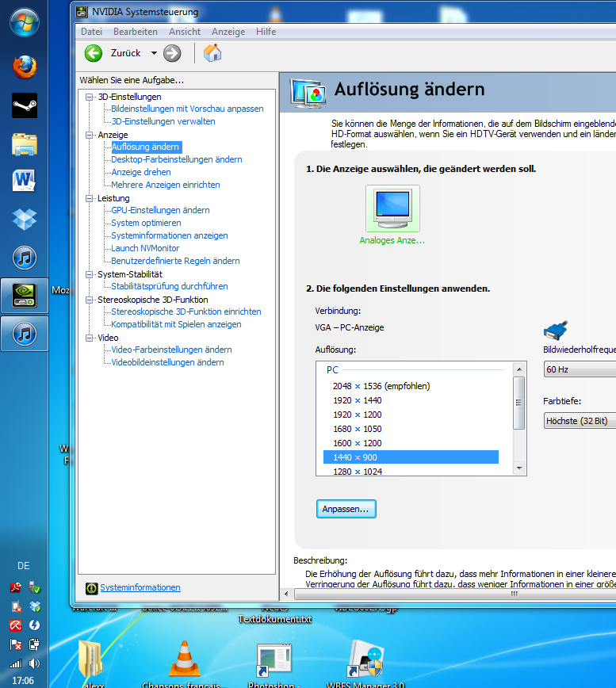Screen dimensions: 616x688
Task: Click the NVIDIA Control Panel taskbar button
Action: click(x=25, y=296)
